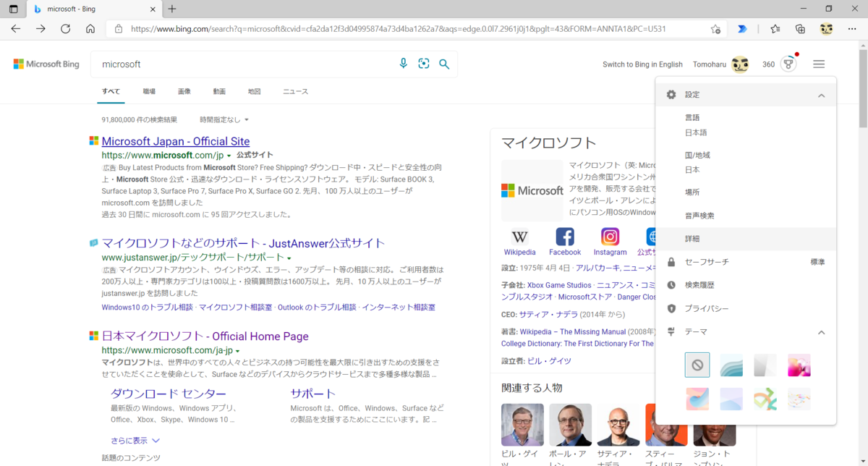The height and width of the screenshot is (466, 868).
Task: Select the 画像 search tab
Action: click(x=184, y=92)
